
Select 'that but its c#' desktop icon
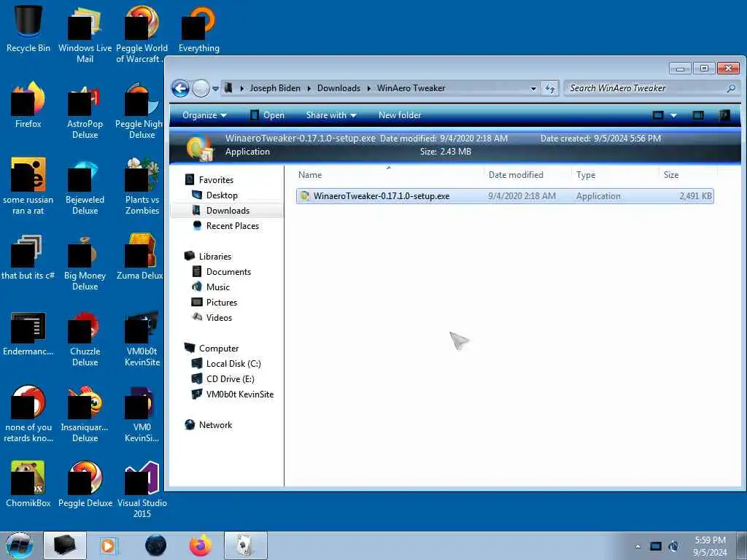(x=28, y=257)
